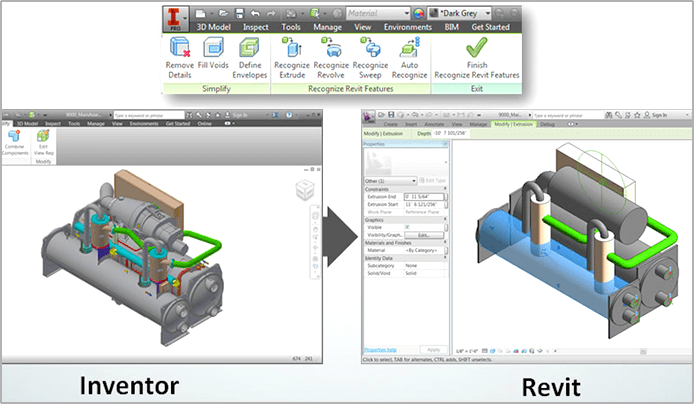This screenshot has width=694, height=404.
Task: Activate the Recognize Revolve command
Action: click(331, 58)
